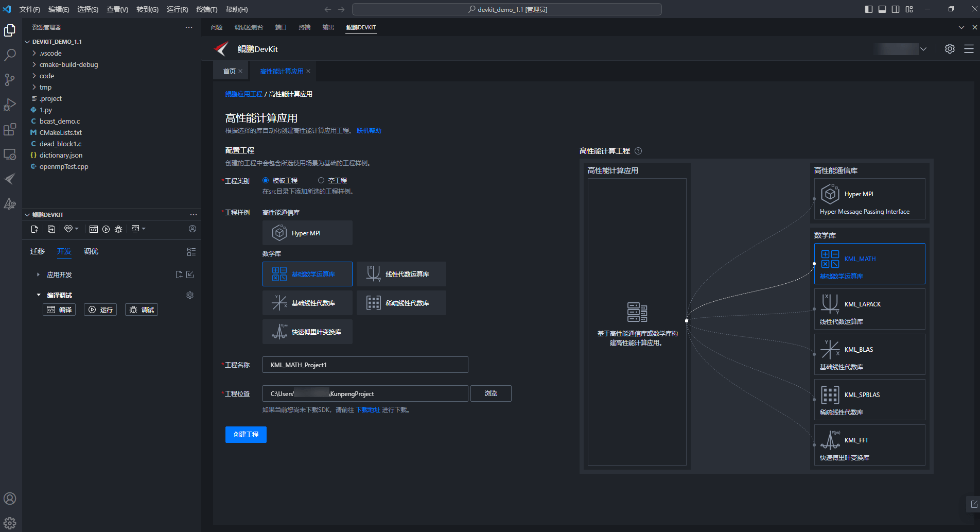The height and width of the screenshot is (532, 980).
Task: Click new file icon in 应用开发 row
Action: pyautogui.click(x=179, y=274)
